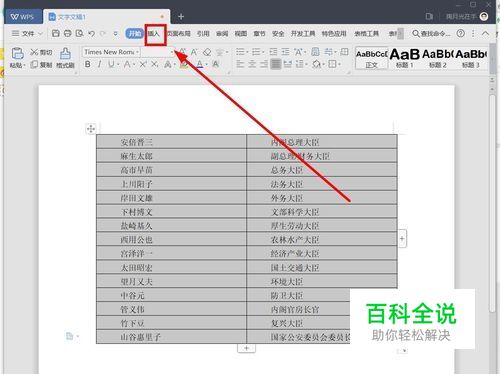Add a table column with right plus button
Image resolution: width=500 pixels, height=374 pixels.
click(x=402, y=239)
